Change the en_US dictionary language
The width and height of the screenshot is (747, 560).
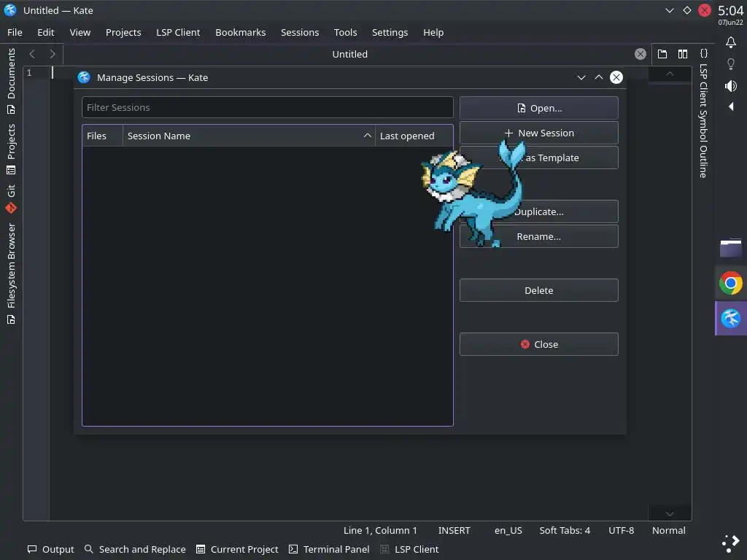(508, 531)
